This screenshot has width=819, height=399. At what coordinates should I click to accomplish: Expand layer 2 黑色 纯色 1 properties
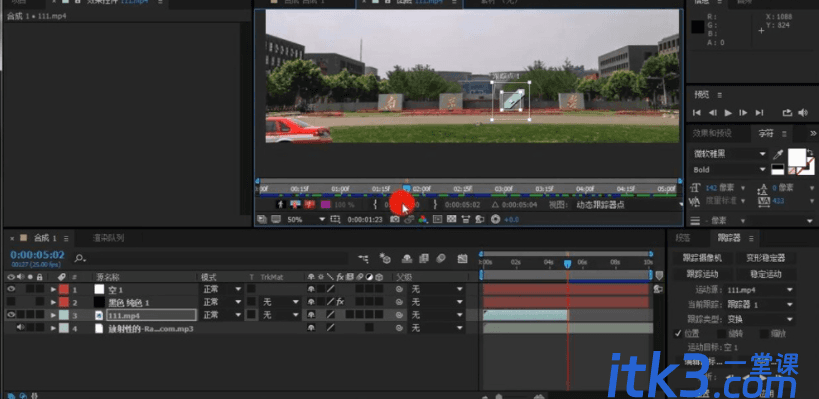point(53,302)
